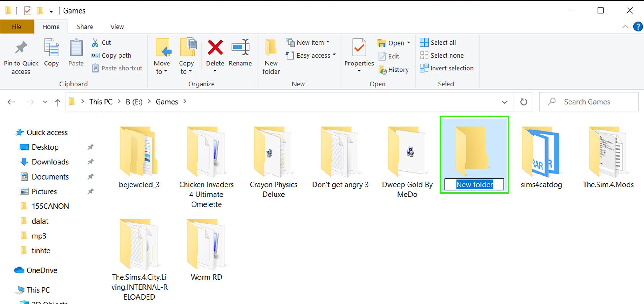The width and height of the screenshot is (644, 304).
Task: Click the Refresh button beside address bar
Action: (524, 102)
